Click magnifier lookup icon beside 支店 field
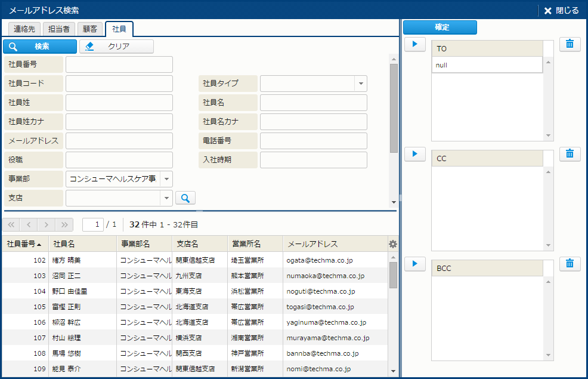Screen dimensions: 588x379 point(185,198)
